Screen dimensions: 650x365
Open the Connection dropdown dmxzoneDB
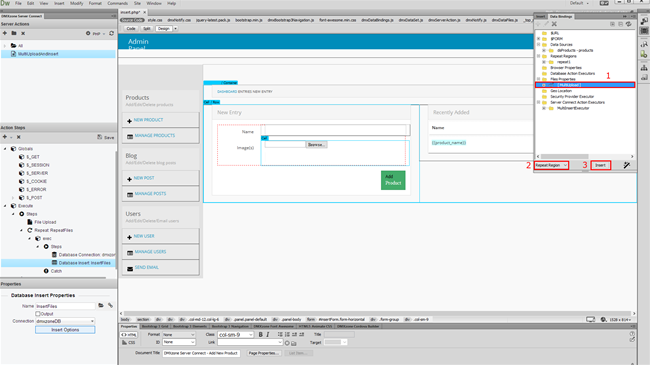tap(65, 321)
